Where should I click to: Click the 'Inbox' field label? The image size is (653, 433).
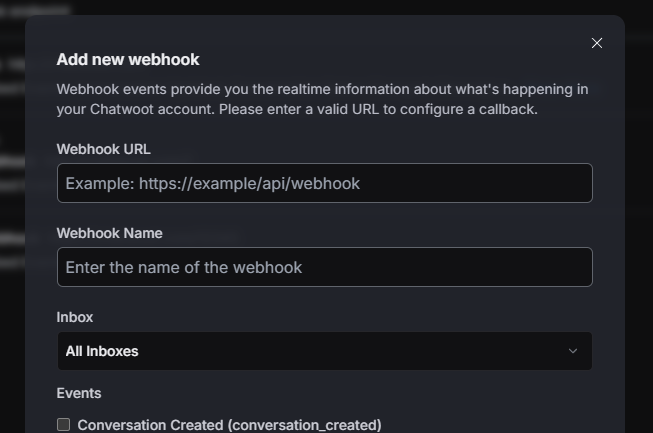tap(75, 317)
